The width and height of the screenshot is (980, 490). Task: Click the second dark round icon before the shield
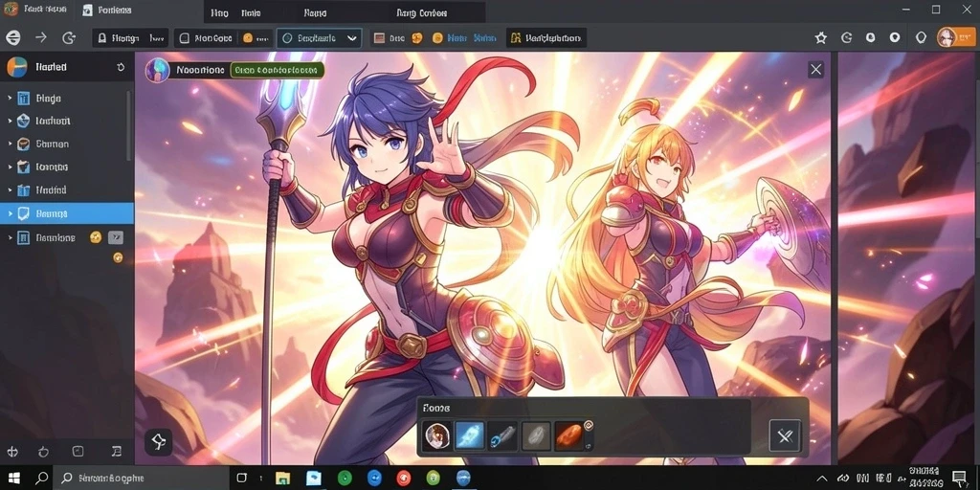point(895,38)
